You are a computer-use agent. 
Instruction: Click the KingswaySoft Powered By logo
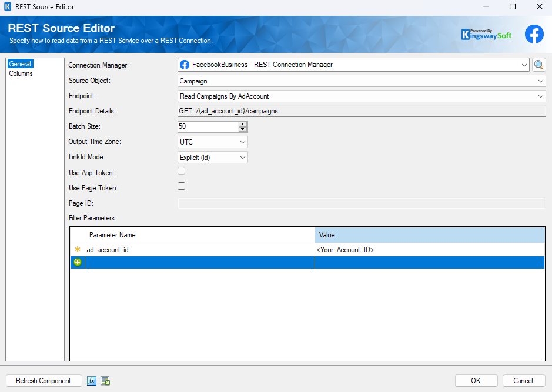click(486, 34)
